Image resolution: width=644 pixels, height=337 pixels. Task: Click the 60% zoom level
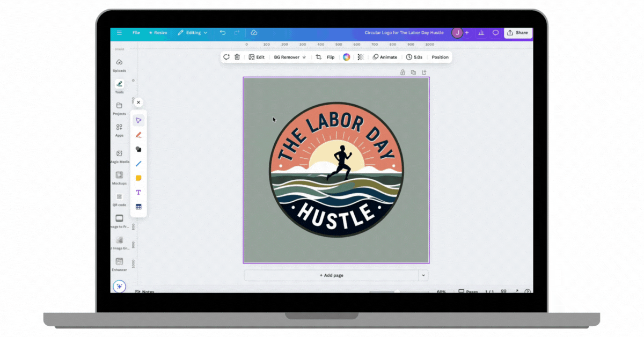pos(441,291)
